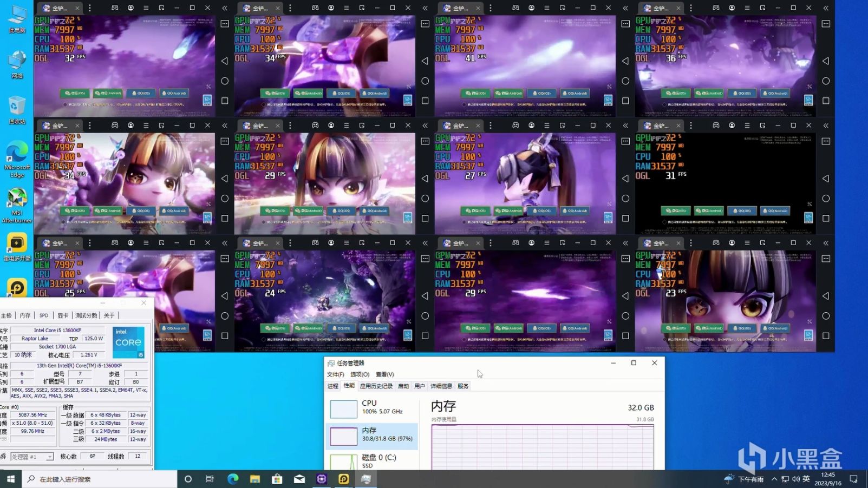Open three-dot tab menu in 32 FPS emulator

point(90,8)
